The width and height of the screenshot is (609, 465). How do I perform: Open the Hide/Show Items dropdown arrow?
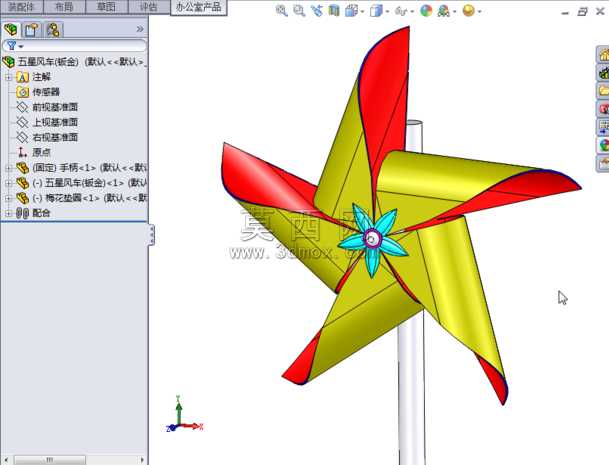click(x=412, y=12)
